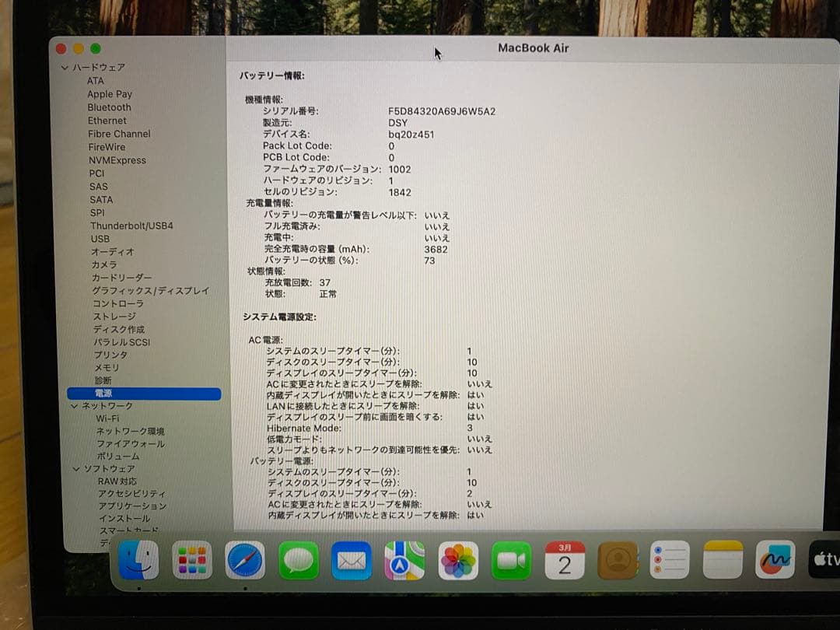Open Apple TV app in the Dock

[x=824, y=559]
